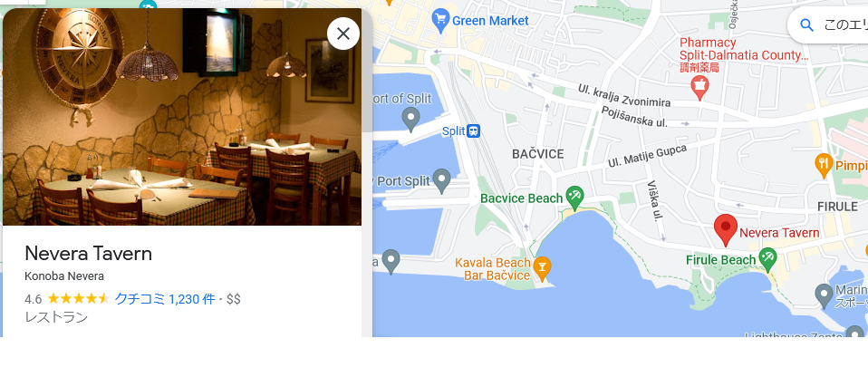This screenshot has width=868, height=377.
Task: Select the Bacvice Beach umbrella icon
Action: click(575, 198)
